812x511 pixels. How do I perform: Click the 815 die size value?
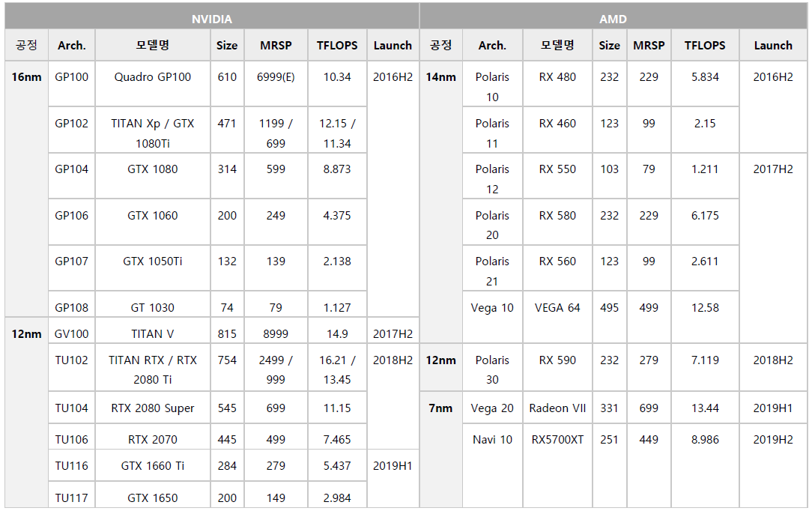(x=227, y=334)
